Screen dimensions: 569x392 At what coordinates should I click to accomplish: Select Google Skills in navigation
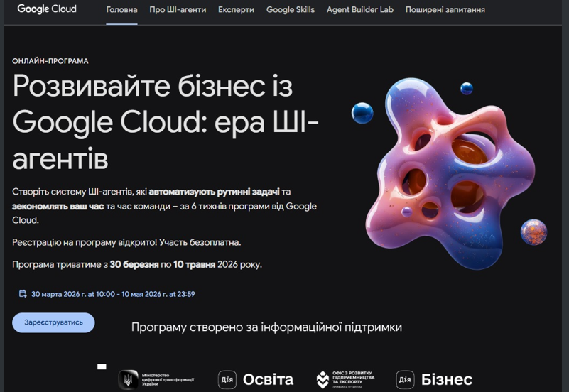(x=291, y=10)
